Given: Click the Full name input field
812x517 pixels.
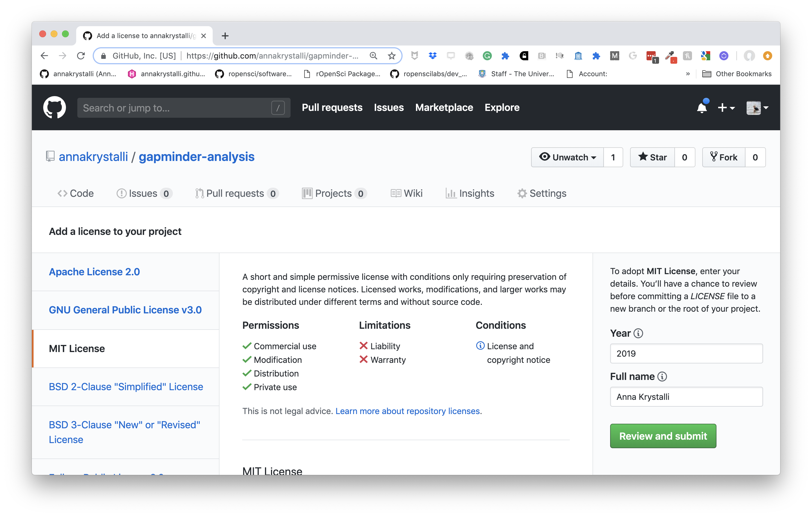Looking at the screenshot, I should pyautogui.click(x=686, y=397).
